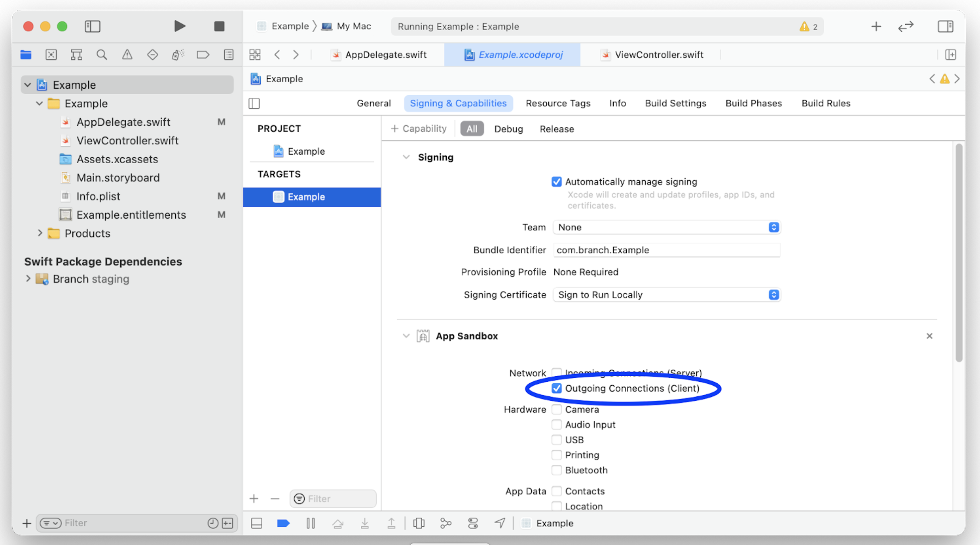Toggle breakpoints activation in debug bar
980x545 pixels.
coord(283,523)
